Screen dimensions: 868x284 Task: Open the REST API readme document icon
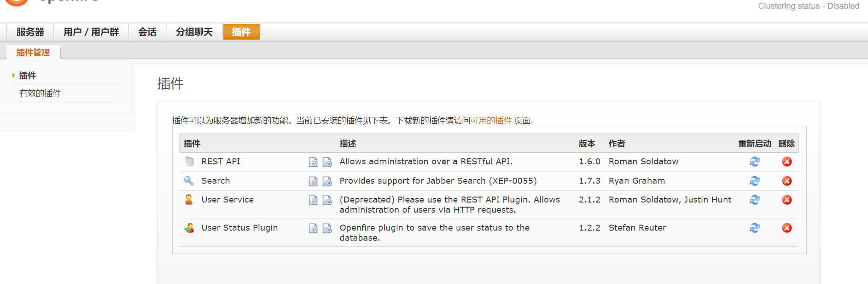[x=313, y=162]
